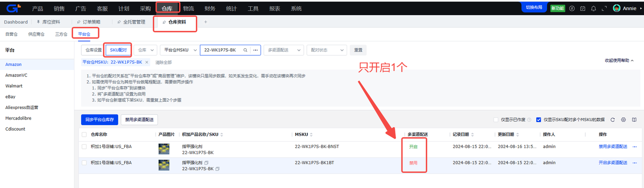
Task: Switch to the 三方仓 sub-tab
Action: pos(61,34)
